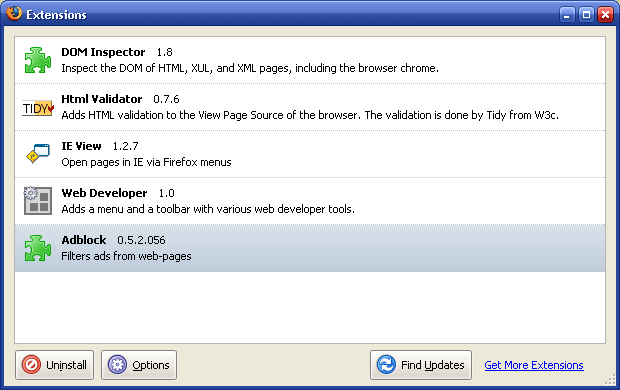Select the Web Developer extension name
Viewport: 620px width, 390px height.
[104, 193]
